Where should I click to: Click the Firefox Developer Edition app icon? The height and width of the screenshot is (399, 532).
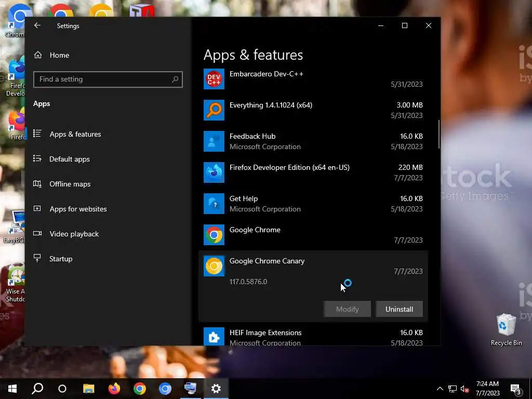pyautogui.click(x=214, y=172)
